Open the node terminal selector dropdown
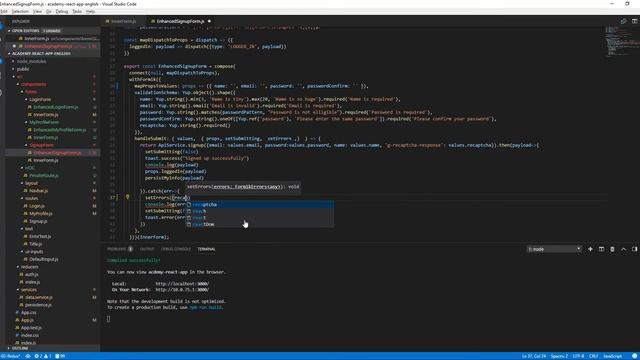Viewport: 640px width, 360px height. (554, 249)
